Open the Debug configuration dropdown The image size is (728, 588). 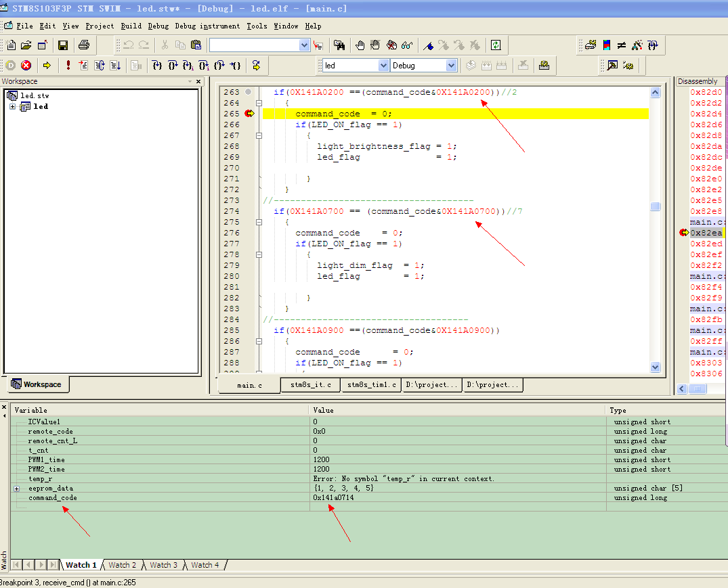451,66
